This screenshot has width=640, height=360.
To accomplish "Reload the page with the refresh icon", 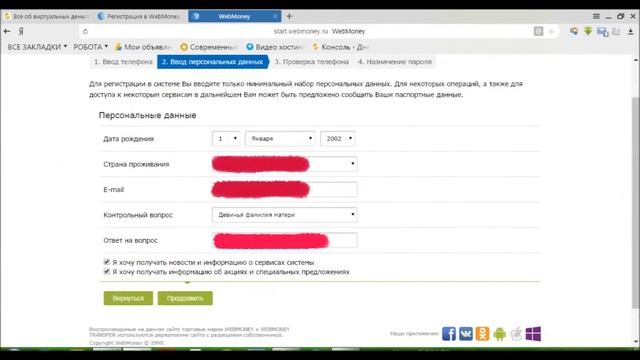I will pos(85,31).
